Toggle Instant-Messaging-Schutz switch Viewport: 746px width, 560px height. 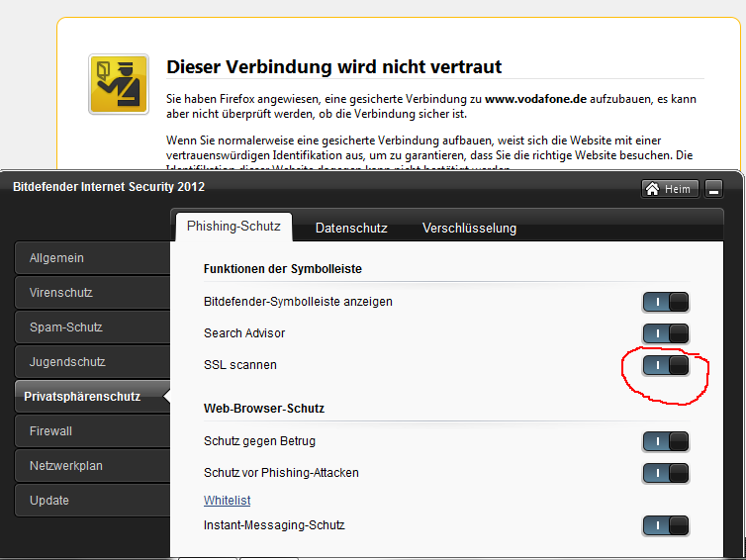[666, 525]
